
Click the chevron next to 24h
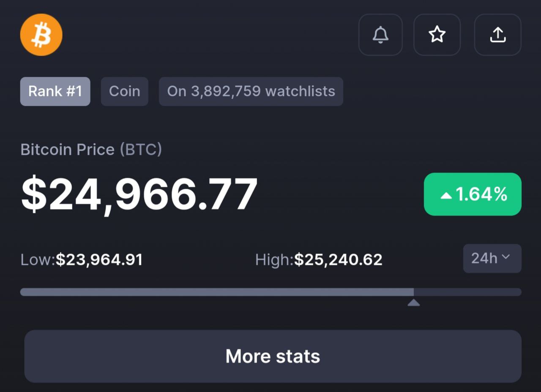coord(506,257)
